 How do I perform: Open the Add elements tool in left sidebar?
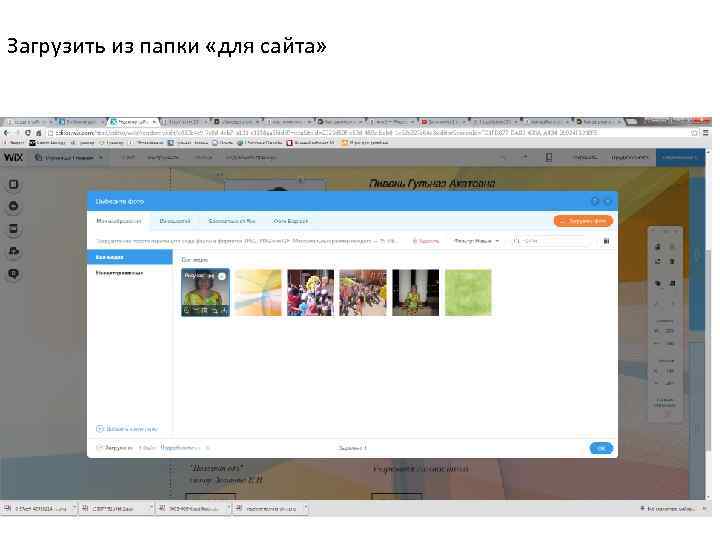click(14, 206)
